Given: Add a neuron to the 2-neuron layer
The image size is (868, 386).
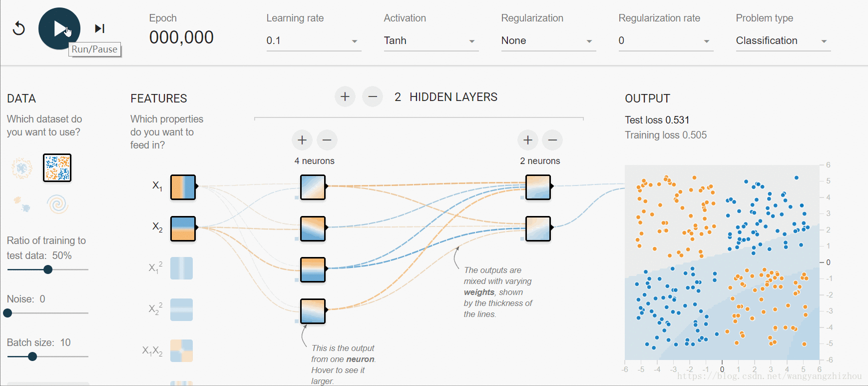Looking at the screenshot, I should pos(528,140).
